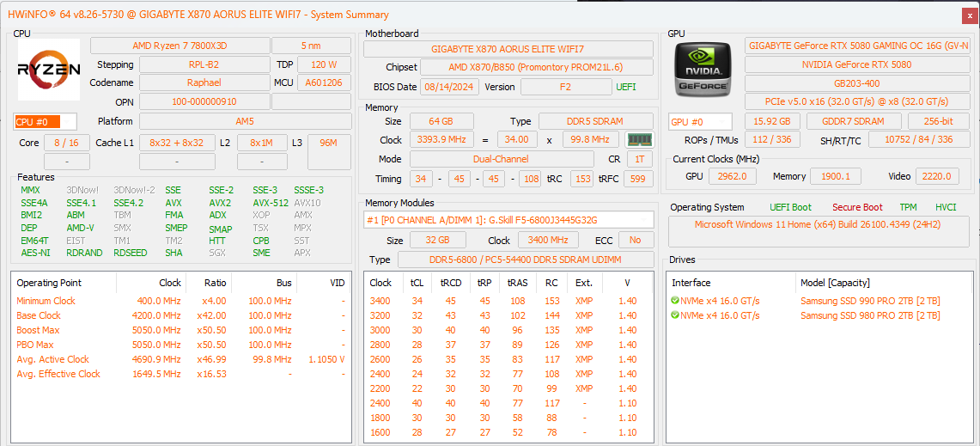This screenshot has height=446, width=980.
Task: Click the AMD Ryzen CPU logo
Action: (x=49, y=70)
